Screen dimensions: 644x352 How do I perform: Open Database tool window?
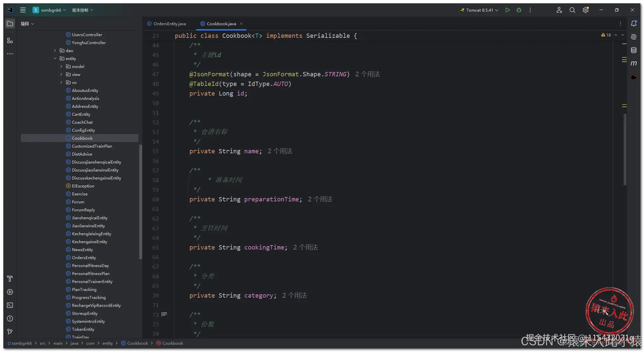coord(634,50)
